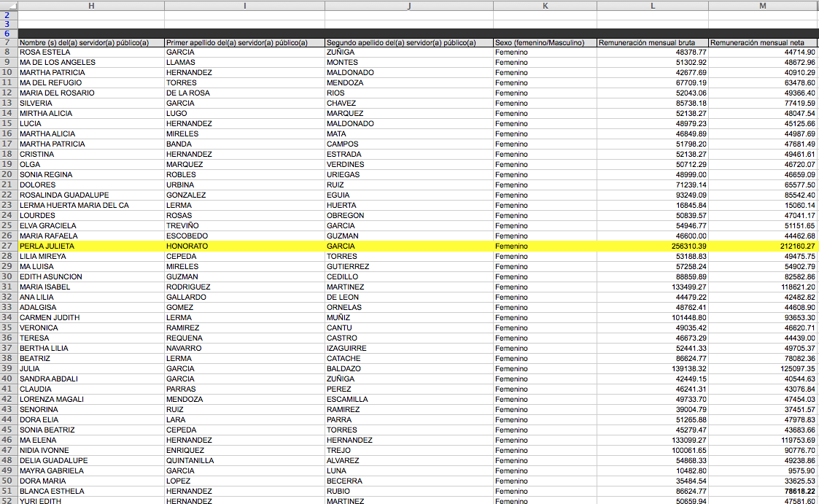Click the select-all corner of the grid
This screenshot has width=819, height=504.
coord(8,5)
